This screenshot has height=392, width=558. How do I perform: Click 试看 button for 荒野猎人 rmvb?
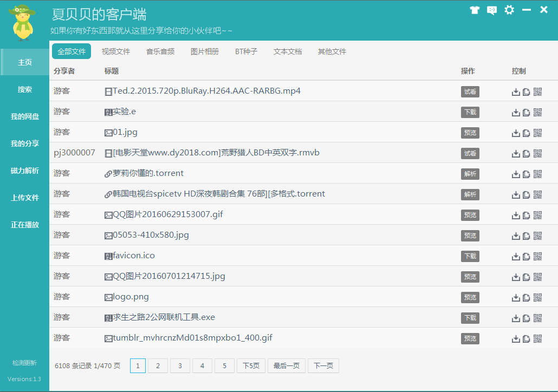coord(470,154)
